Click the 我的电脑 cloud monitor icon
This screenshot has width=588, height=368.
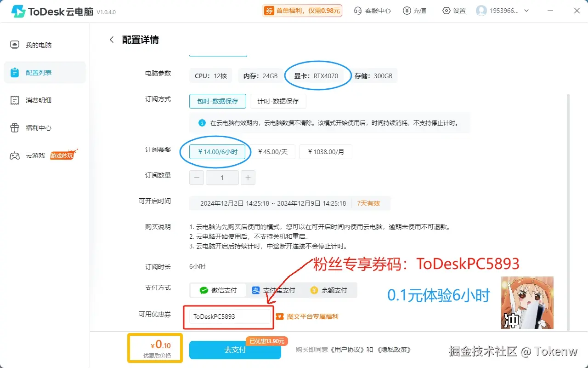pos(15,45)
